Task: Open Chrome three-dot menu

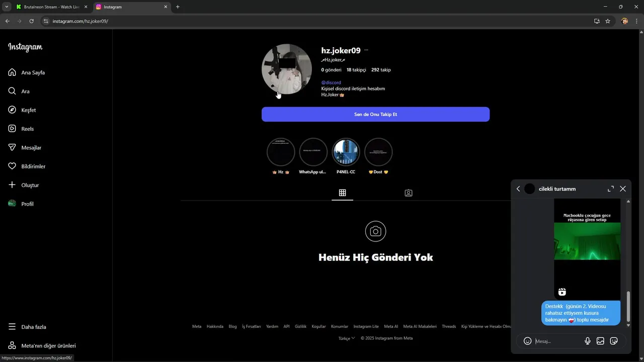Action: tap(637, 21)
